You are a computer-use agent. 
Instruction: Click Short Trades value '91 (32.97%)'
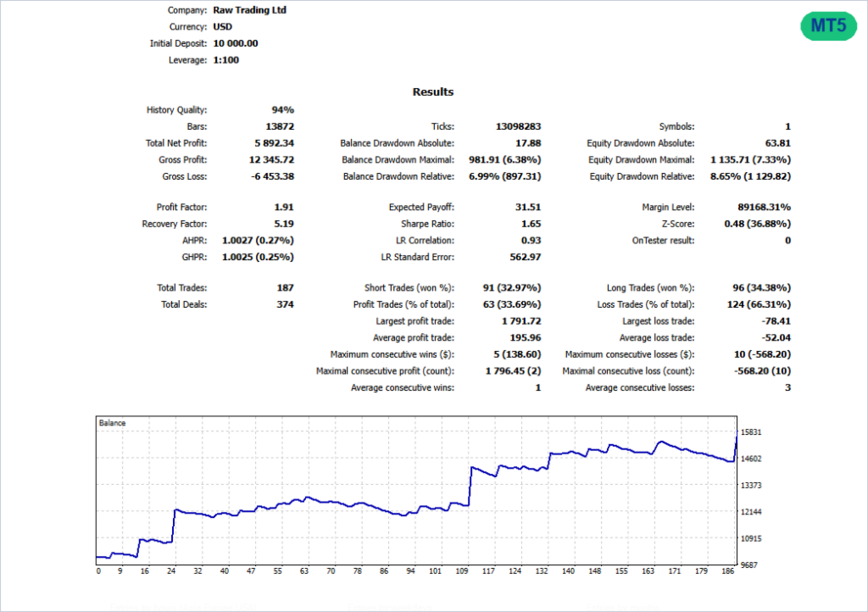point(512,287)
